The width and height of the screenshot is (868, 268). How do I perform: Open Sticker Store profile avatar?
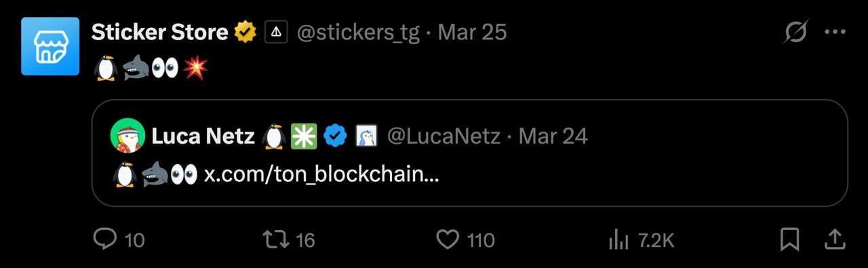(50, 46)
